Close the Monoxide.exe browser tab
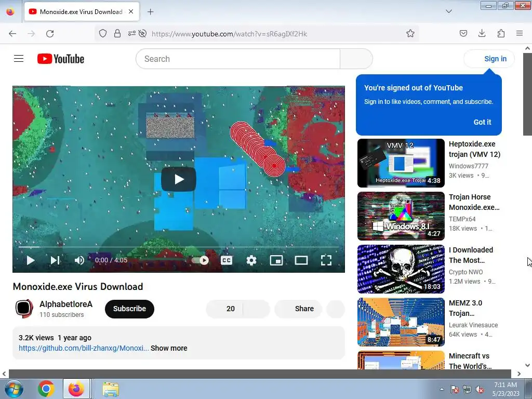The image size is (532, 399). (131, 11)
